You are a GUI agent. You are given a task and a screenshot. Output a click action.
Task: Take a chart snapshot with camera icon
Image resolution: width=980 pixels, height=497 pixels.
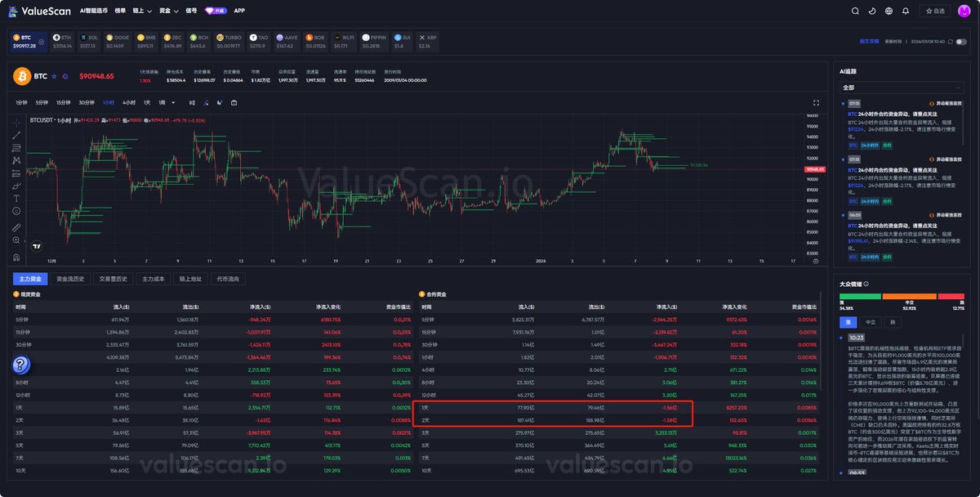point(234,103)
